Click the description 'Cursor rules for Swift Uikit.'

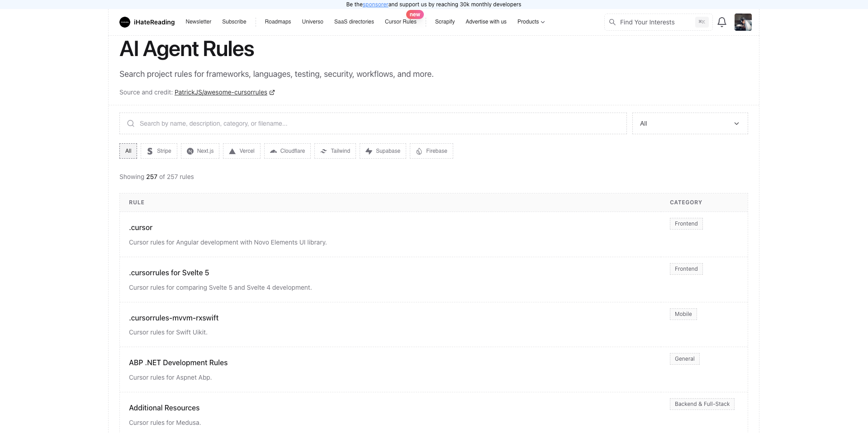tap(168, 332)
